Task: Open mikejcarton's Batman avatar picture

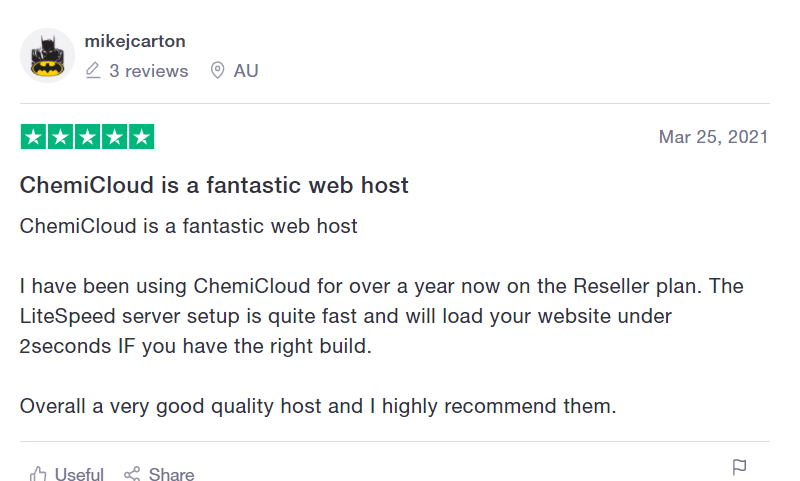Action: coord(47,56)
